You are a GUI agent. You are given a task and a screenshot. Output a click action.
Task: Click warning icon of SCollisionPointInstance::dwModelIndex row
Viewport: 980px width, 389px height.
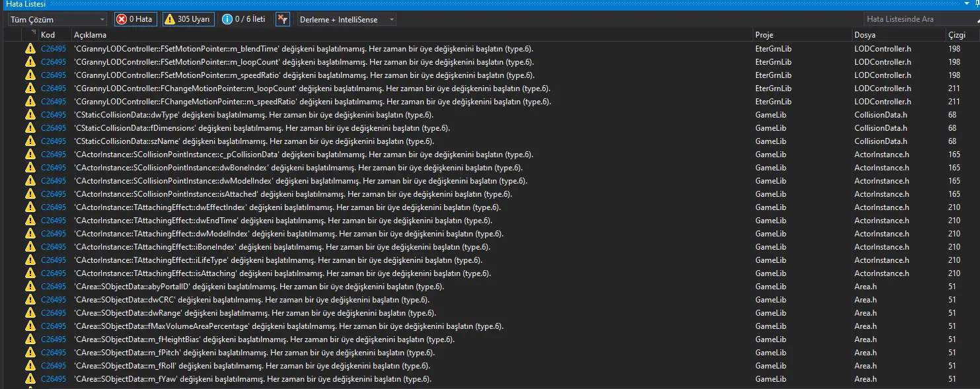pyautogui.click(x=30, y=181)
